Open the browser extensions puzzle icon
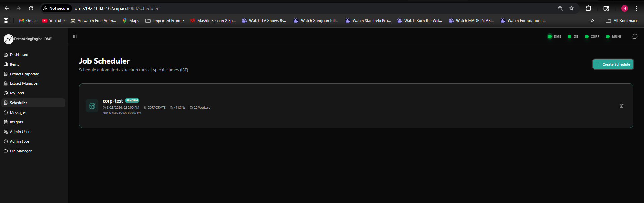Screen dimensions: 644x203 point(588,8)
